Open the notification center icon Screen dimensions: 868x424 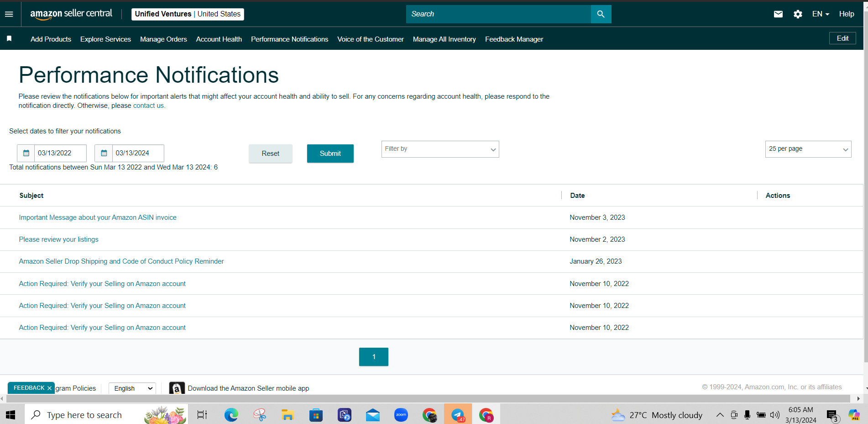(x=832, y=415)
